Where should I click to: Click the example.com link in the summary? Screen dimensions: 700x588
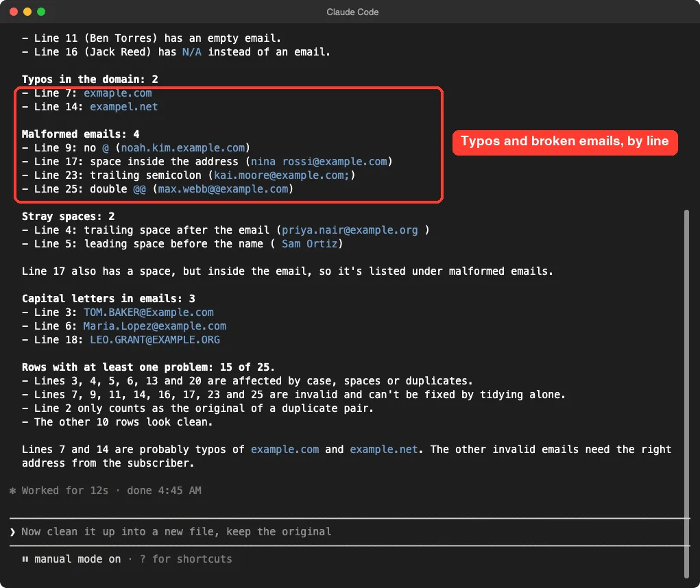pos(285,450)
